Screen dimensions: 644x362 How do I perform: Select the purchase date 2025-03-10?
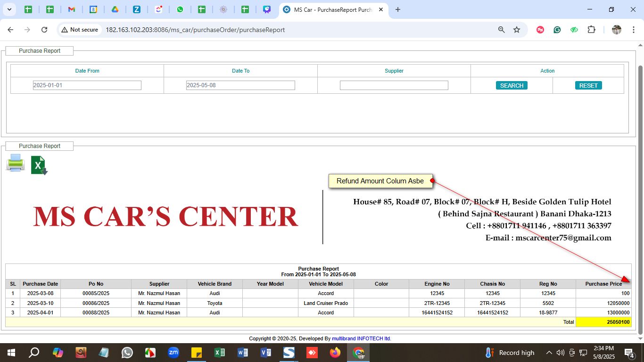41,303
